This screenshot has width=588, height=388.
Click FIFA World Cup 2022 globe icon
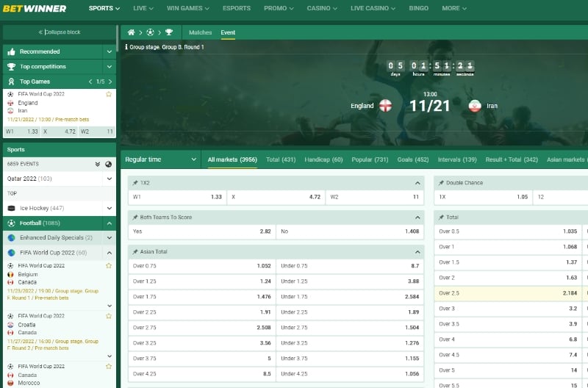11,253
